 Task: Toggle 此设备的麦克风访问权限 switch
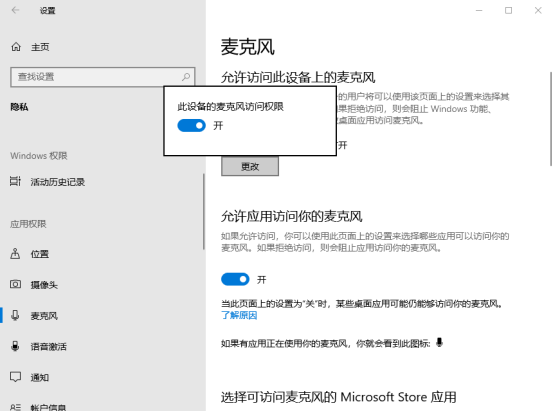tap(191, 125)
